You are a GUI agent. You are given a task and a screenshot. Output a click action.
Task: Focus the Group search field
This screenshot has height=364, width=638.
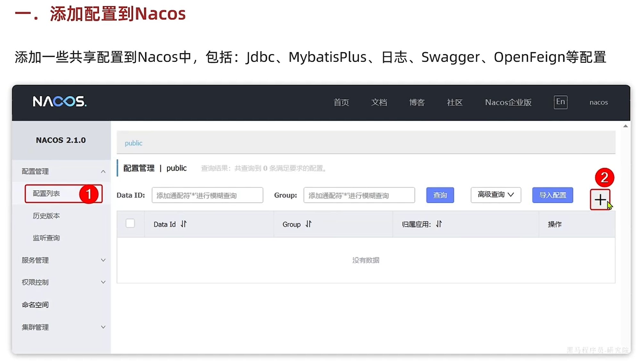click(359, 195)
